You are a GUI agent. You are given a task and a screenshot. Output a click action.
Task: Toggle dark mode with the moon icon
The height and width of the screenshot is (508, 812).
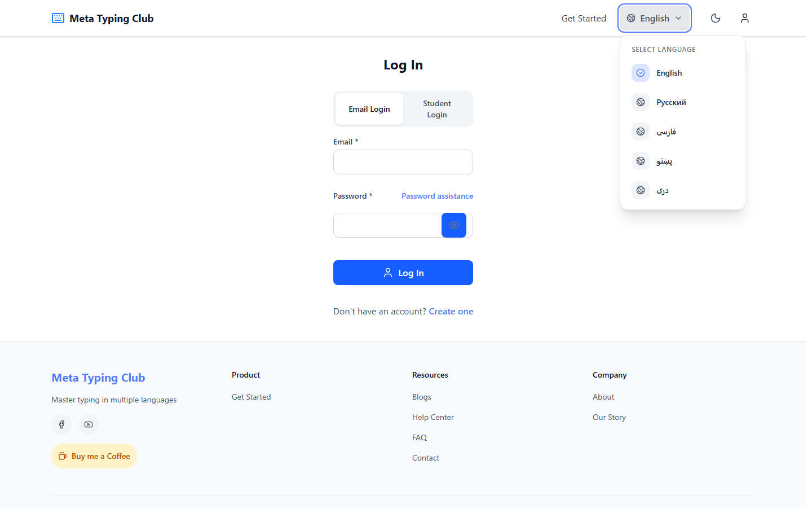coord(716,18)
